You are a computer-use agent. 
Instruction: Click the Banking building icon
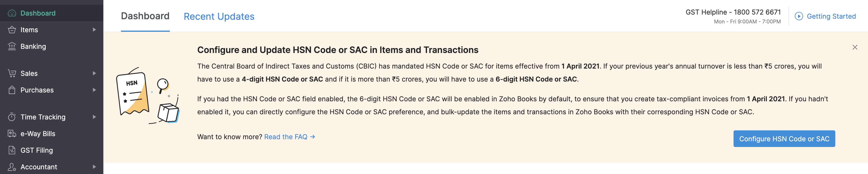[x=12, y=46]
